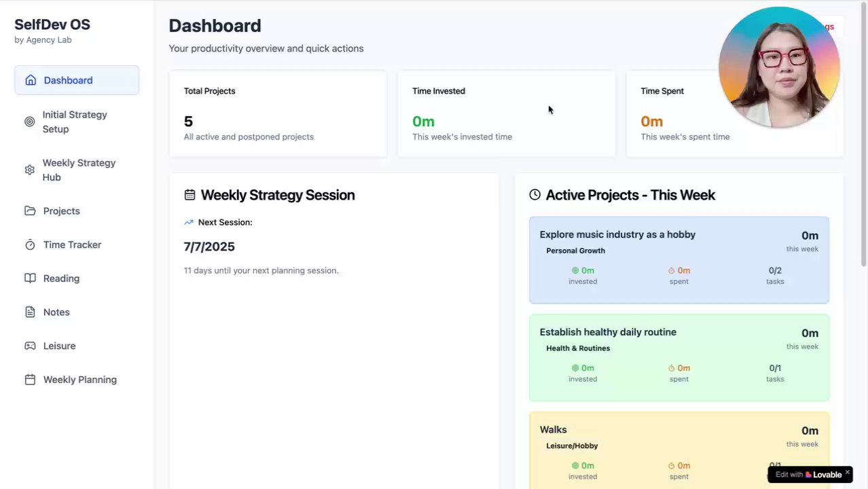Click the Weekly Strategy Hub gear icon
Screen dimensions: 868x489
point(29,170)
